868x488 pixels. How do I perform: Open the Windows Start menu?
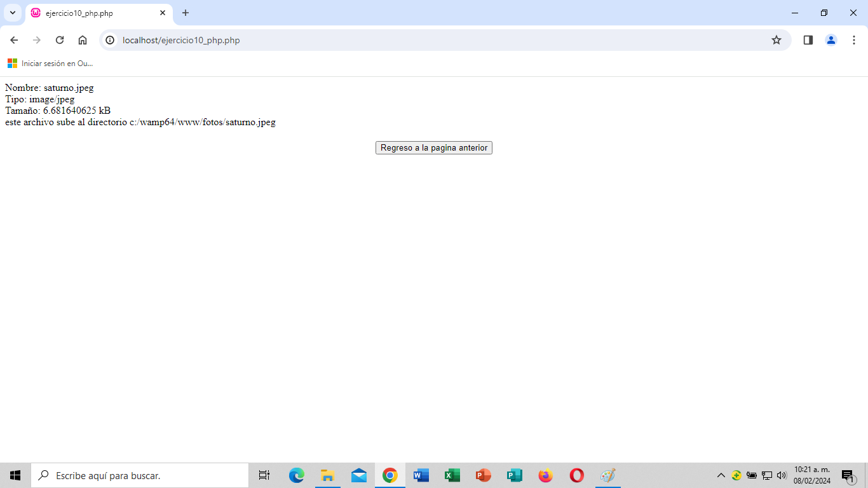click(15, 475)
